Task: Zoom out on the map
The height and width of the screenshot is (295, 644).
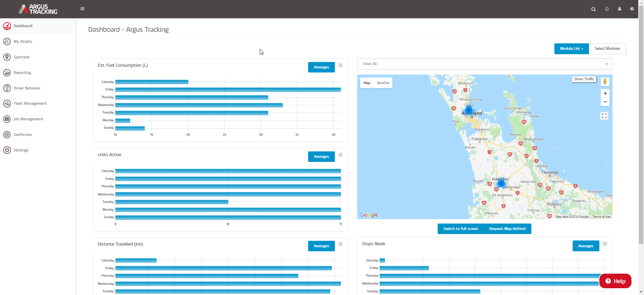Action: pos(605,102)
